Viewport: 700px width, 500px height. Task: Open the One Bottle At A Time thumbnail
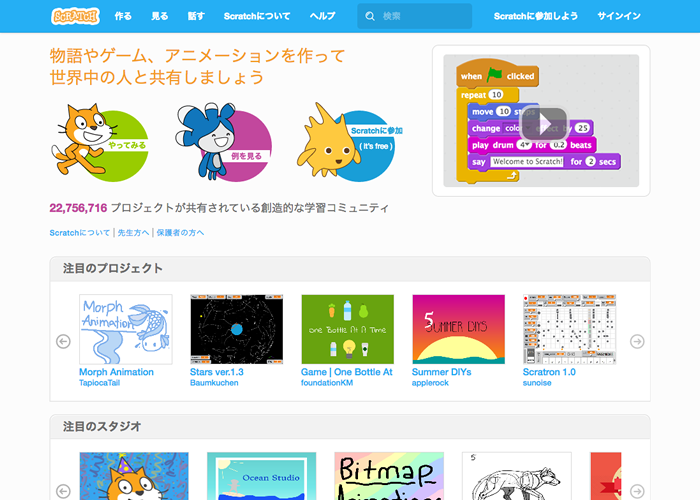[348, 329]
